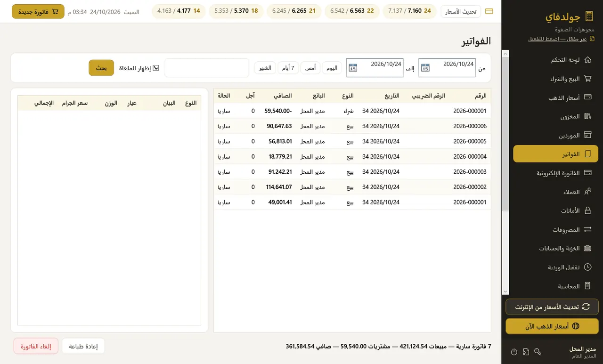Screen dimensions: 603x364
Task: Filter invoices by اليوم
Action: (x=332, y=68)
